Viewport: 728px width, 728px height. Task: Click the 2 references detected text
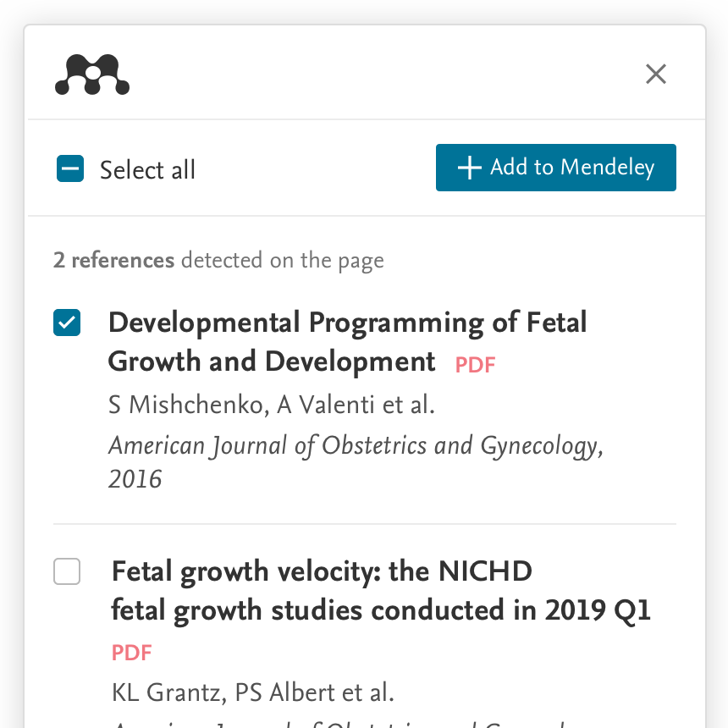click(x=218, y=261)
